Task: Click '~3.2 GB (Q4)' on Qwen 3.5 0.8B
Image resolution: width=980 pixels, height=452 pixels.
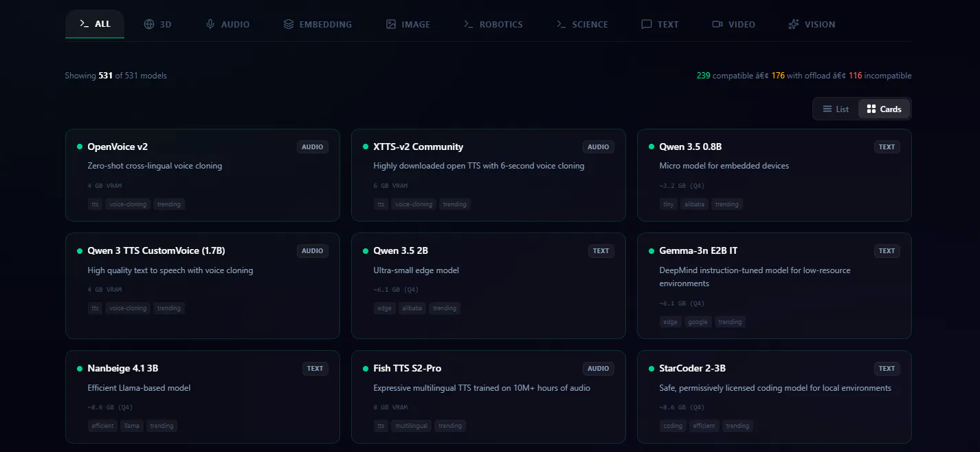Action: [682, 186]
